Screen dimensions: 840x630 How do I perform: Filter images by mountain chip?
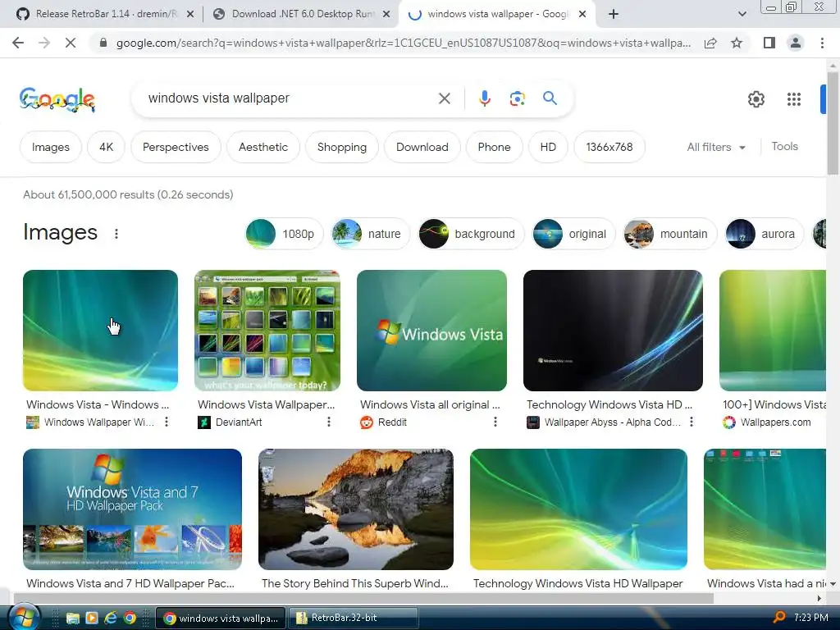pos(669,234)
